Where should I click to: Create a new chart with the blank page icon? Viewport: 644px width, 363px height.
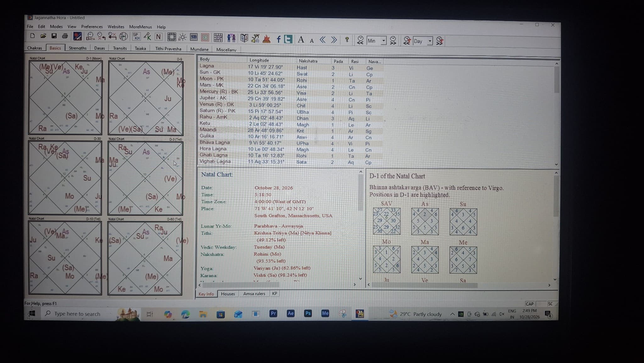pyautogui.click(x=32, y=36)
